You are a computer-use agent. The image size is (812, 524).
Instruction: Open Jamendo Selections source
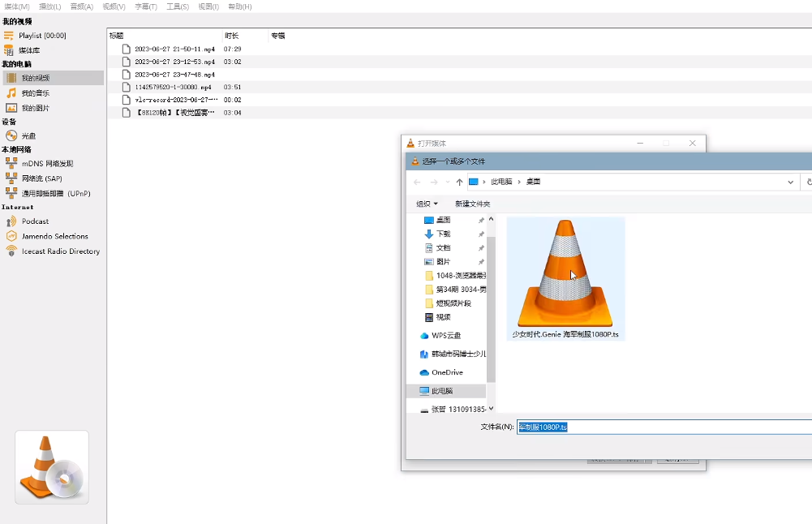[x=54, y=236]
